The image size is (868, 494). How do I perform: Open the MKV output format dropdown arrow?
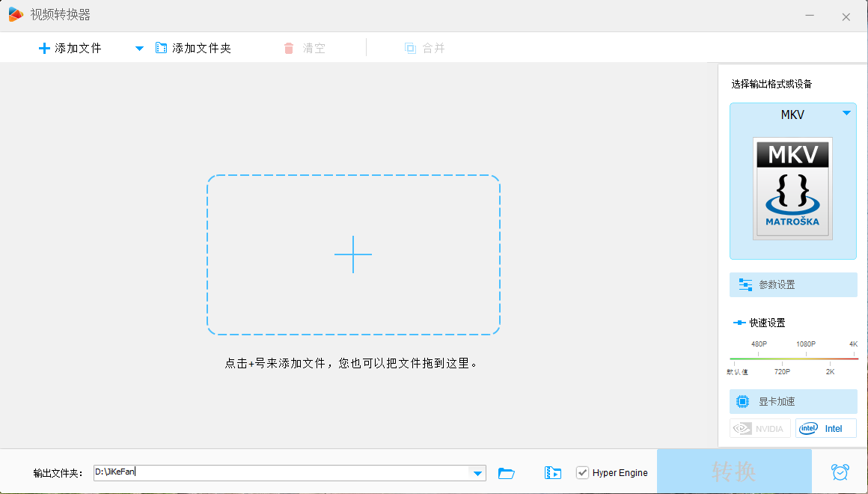(846, 114)
